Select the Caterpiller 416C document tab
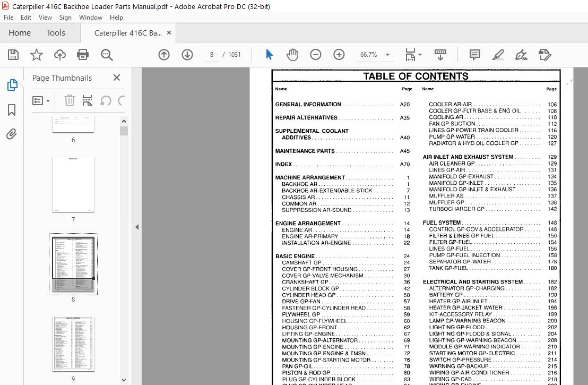Image resolution: width=588 pixels, height=385 pixels. (x=128, y=33)
